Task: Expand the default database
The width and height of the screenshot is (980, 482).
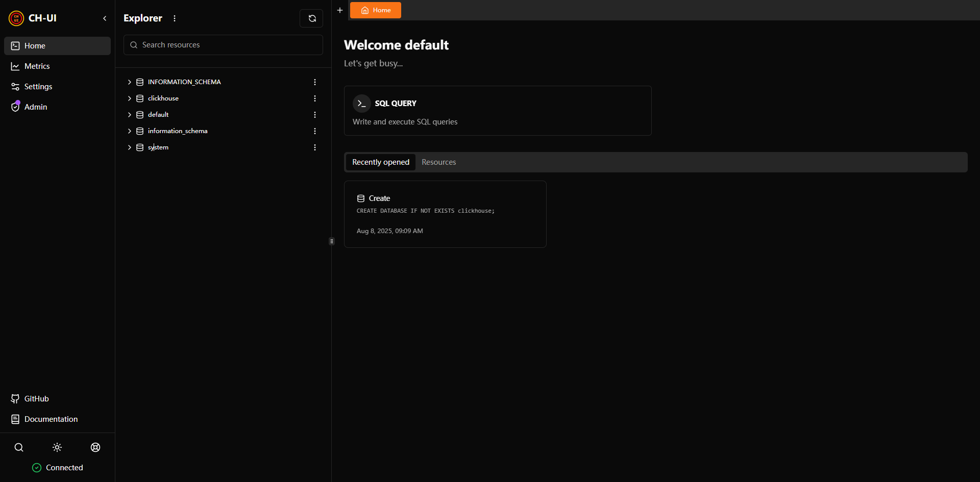Action: pyautogui.click(x=130, y=115)
